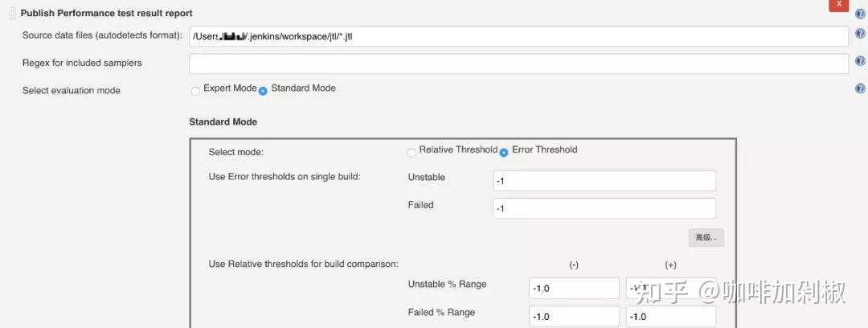
Task: Click the Standard Mode section heading
Action: point(223,122)
